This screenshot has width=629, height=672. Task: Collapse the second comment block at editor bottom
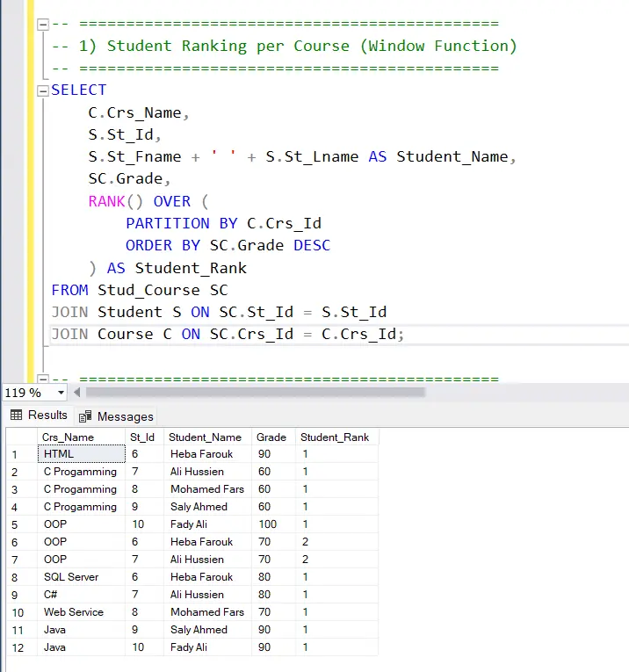43,379
